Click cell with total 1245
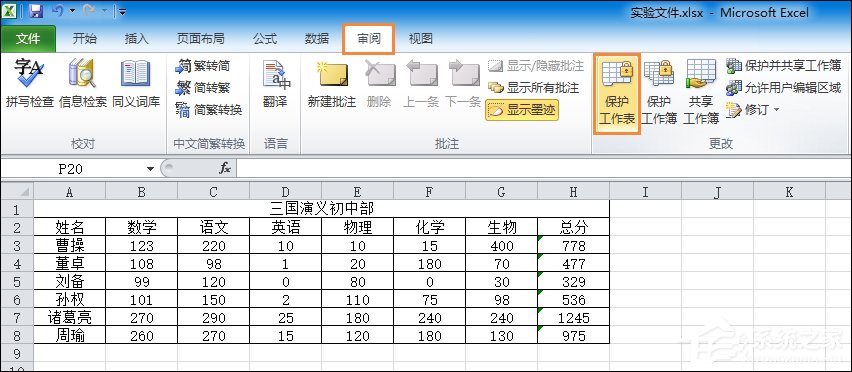852x372 pixels. [x=573, y=317]
